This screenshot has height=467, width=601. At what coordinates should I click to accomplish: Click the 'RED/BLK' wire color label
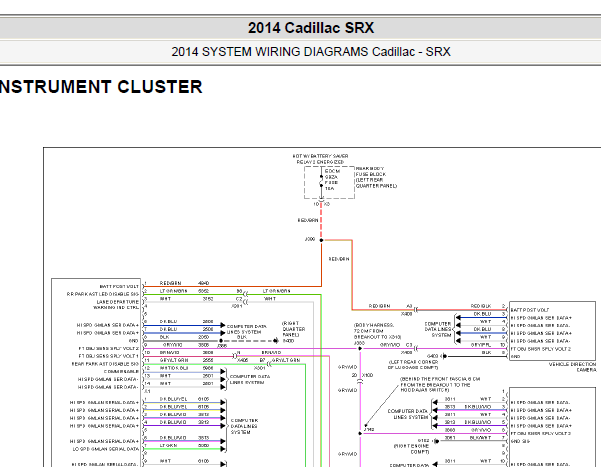481,306
